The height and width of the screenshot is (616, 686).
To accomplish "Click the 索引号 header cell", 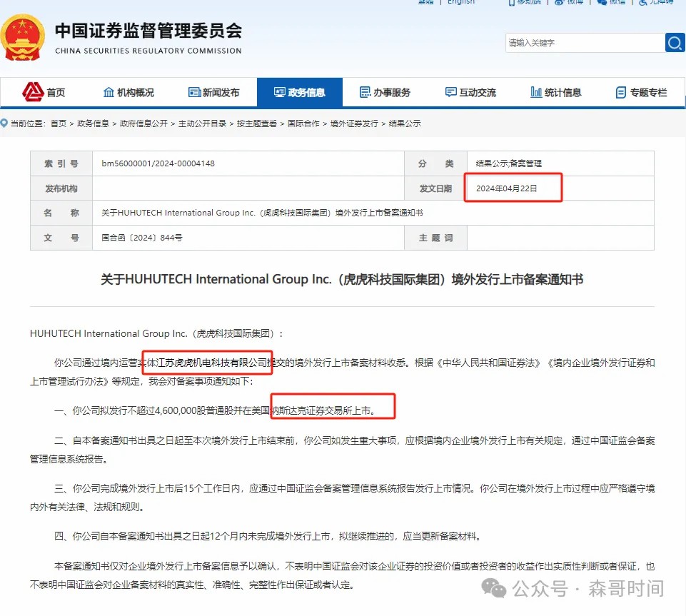I will tap(61, 163).
